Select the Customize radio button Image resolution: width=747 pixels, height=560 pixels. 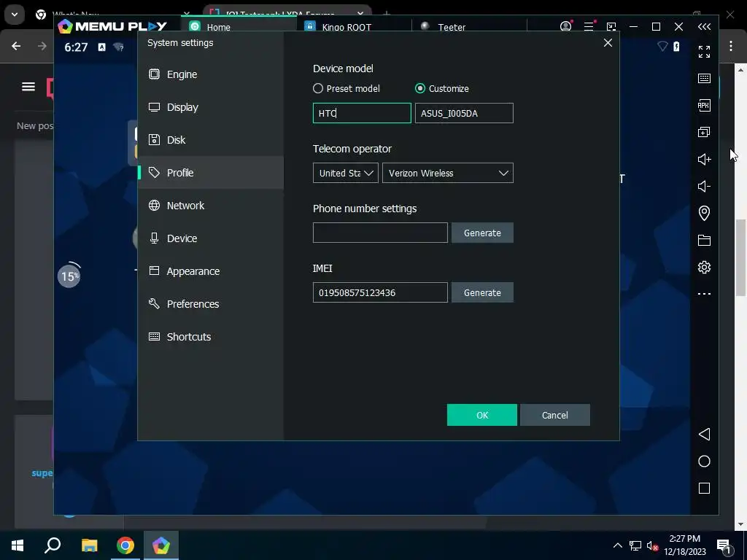coord(420,88)
